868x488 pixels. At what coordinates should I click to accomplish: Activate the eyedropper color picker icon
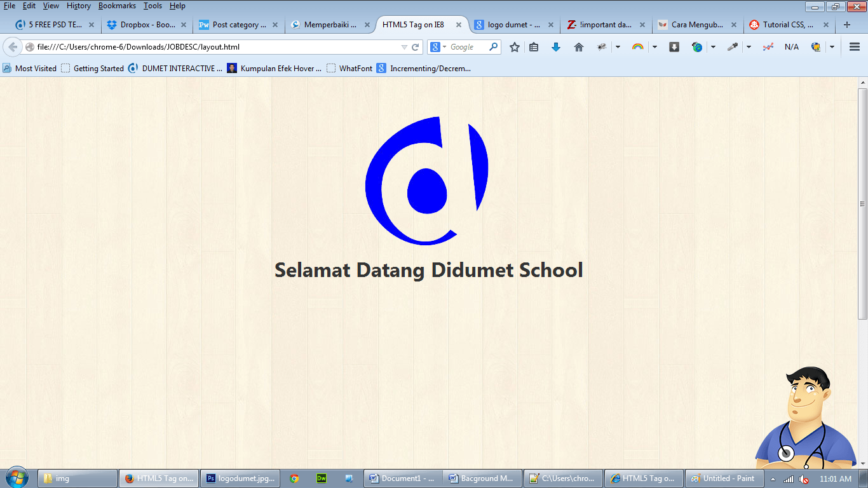point(733,47)
